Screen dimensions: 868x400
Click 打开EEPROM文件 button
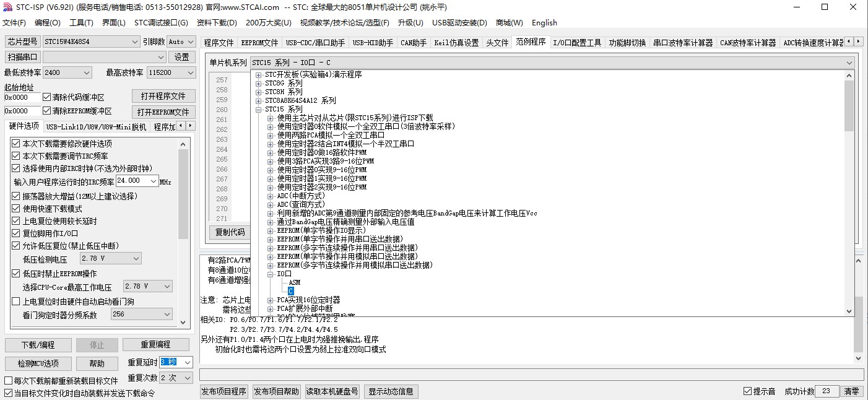(x=163, y=112)
